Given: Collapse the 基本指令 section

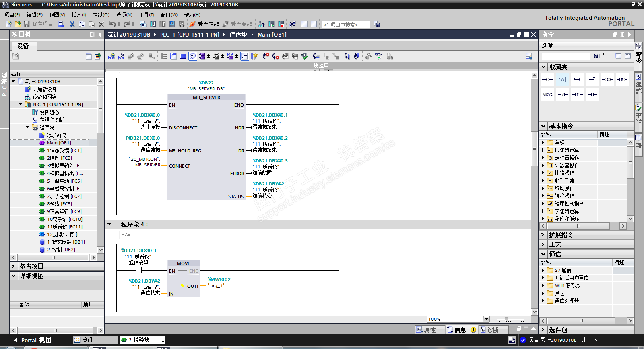Looking at the screenshot, I should click(544, 126).
